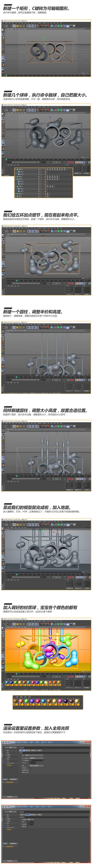The height and width of the screenshot is (868, 94).
Task: Open 首次反弹算法 dropdown in upper render dialog
Action: [36, 758]
